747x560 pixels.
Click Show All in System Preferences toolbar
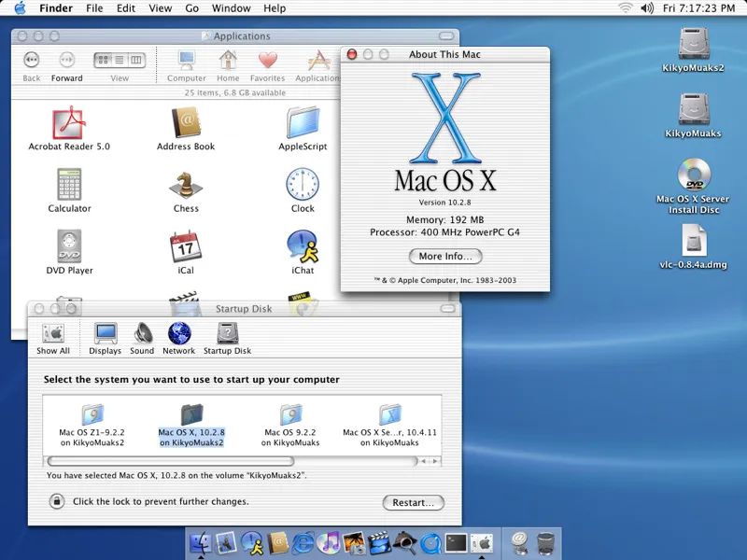tap(53, 334)
